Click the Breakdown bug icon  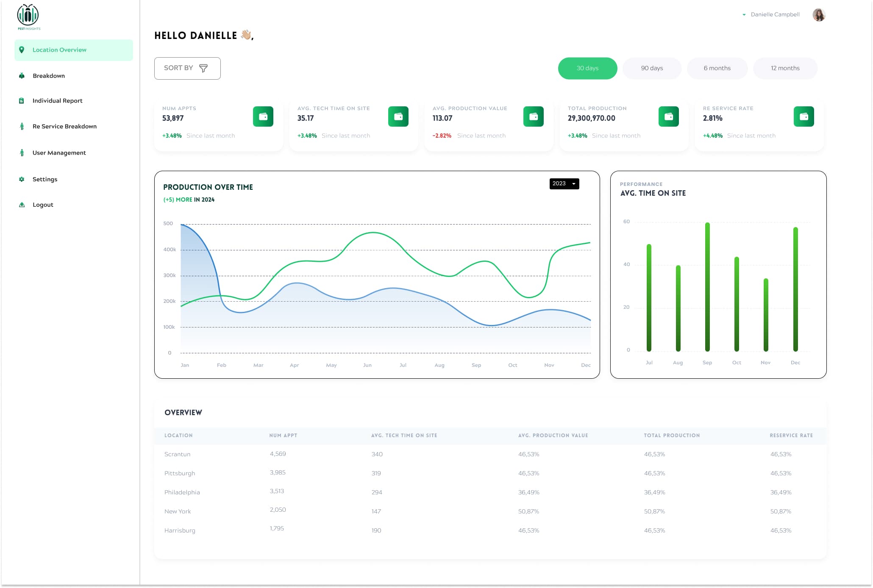click(22, 76)
